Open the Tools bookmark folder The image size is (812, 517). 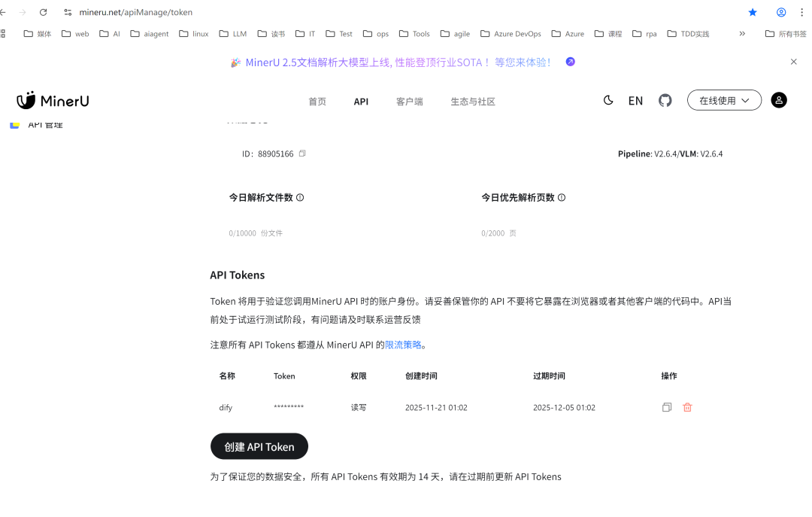(x=414, y=34)
